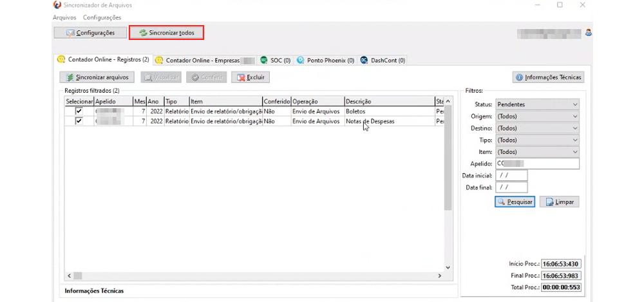Open Configurações toolbar button

coord(90,32)
